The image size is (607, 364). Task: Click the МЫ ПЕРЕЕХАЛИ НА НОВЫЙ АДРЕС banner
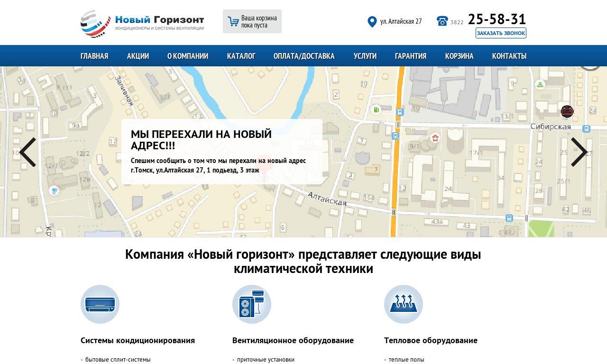coord(221,152)
